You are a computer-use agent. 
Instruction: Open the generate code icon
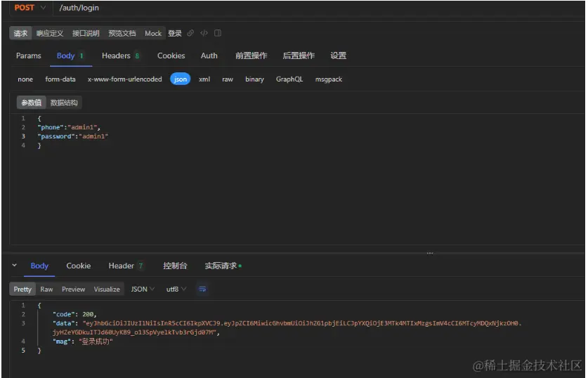click(204, 33)
